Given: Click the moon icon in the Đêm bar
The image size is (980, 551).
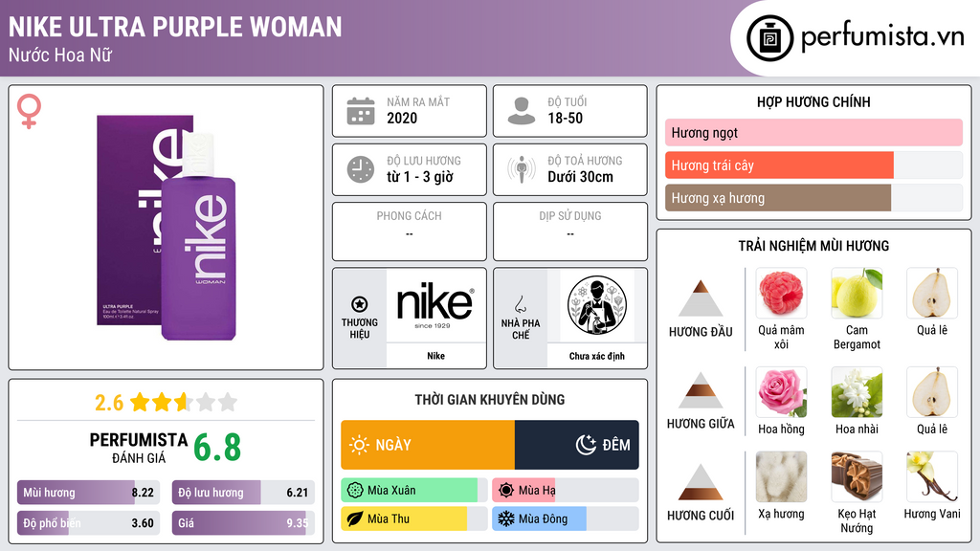Looking at the screenshot, I should tap(586, 445).
